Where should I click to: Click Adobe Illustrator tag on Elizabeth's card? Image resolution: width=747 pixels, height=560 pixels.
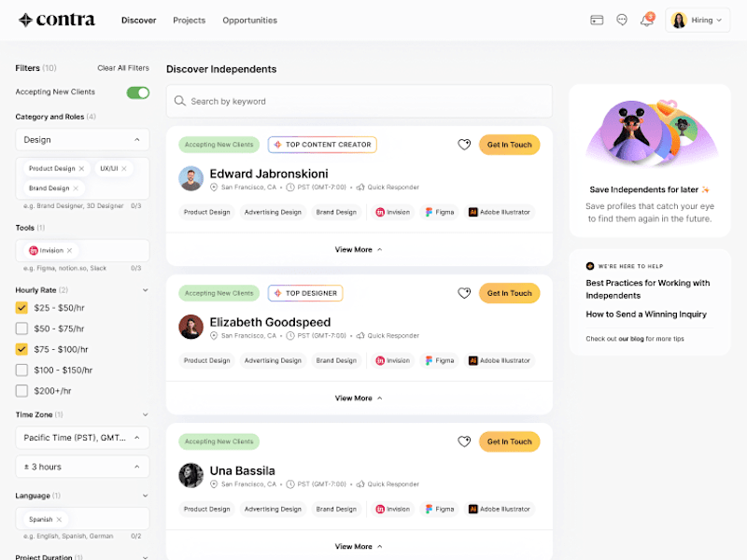(500, 360)
